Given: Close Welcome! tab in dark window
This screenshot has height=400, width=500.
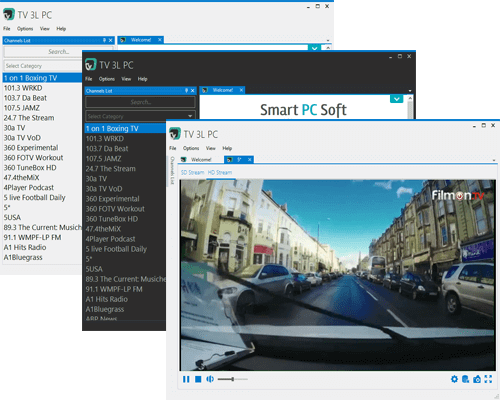Looking at the screenshot, I should pos(241,90).
